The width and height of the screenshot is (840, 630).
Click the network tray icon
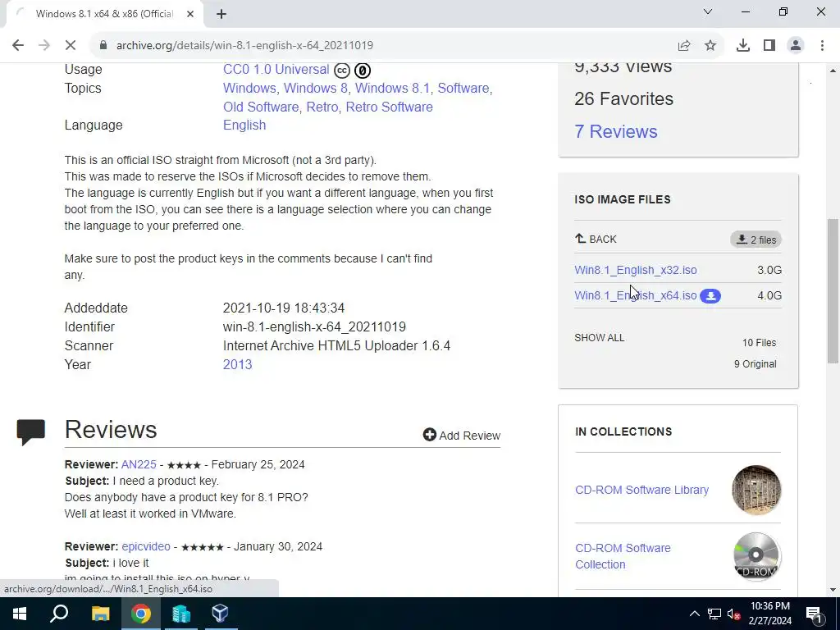[x=714, y=614]
